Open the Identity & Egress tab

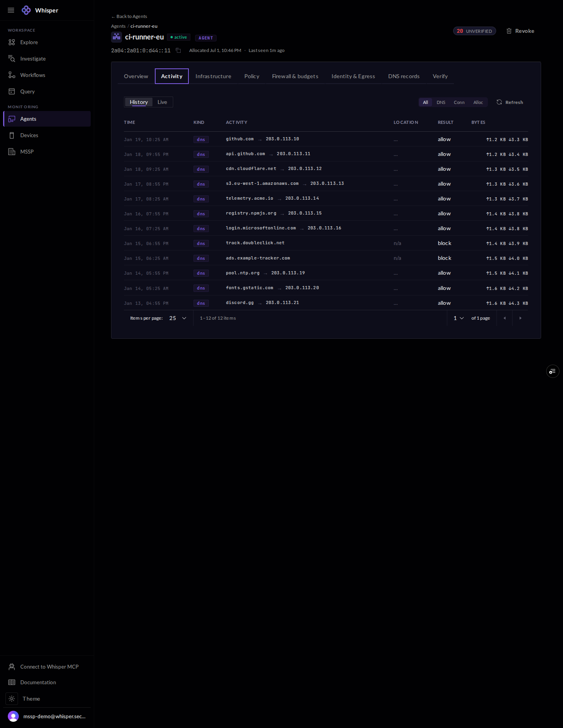coord(353,76)
